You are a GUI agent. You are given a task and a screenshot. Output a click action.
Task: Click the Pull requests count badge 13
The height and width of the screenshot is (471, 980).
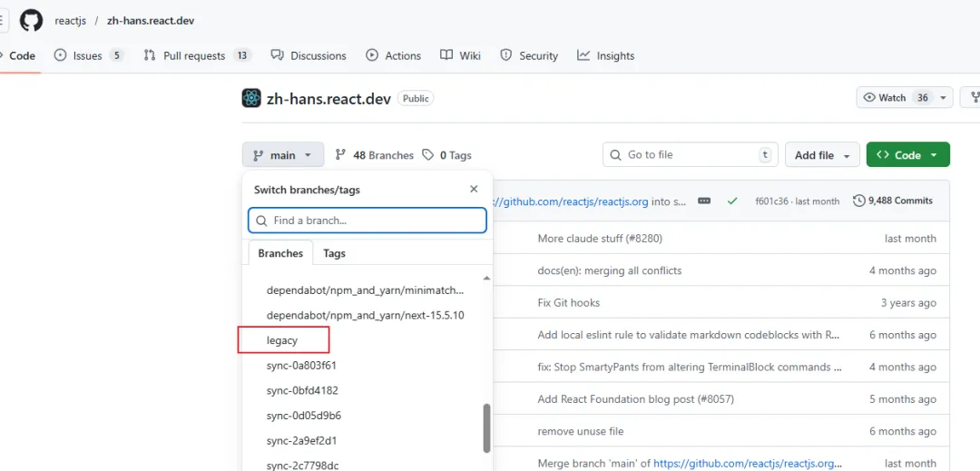(242, 55)
